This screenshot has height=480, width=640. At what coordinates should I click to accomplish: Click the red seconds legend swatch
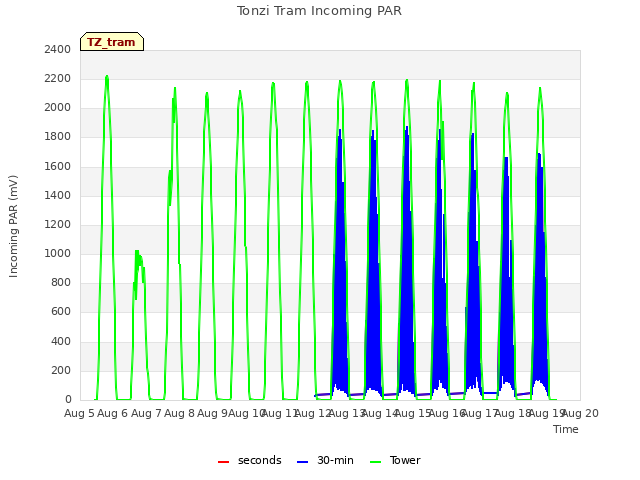pyautogui.click(x=224, y=462)
